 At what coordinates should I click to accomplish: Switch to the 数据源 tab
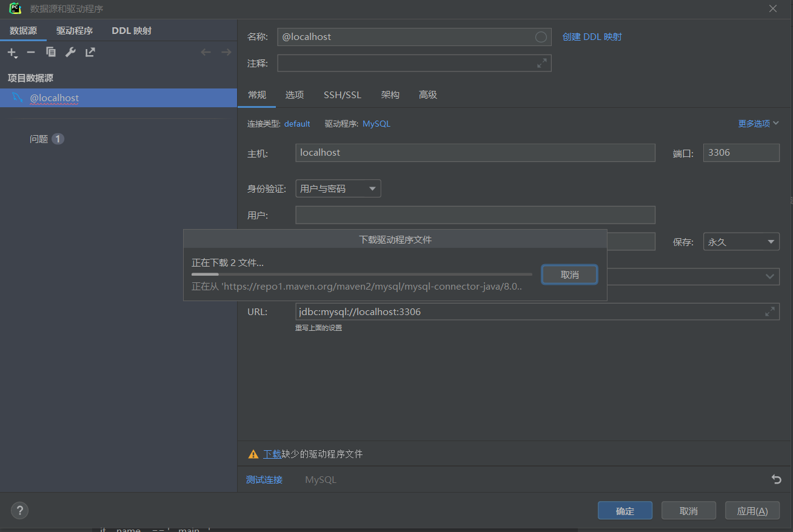point(23,31)
